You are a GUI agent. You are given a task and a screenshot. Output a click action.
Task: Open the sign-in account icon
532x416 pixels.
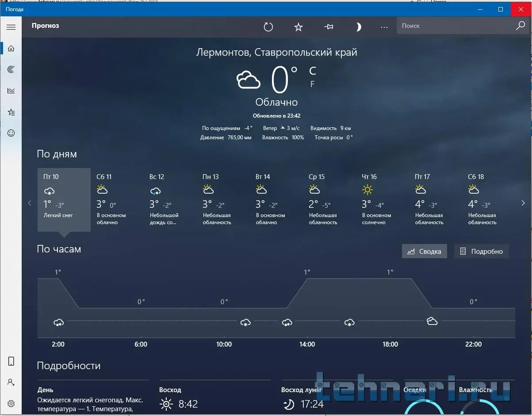11,382
